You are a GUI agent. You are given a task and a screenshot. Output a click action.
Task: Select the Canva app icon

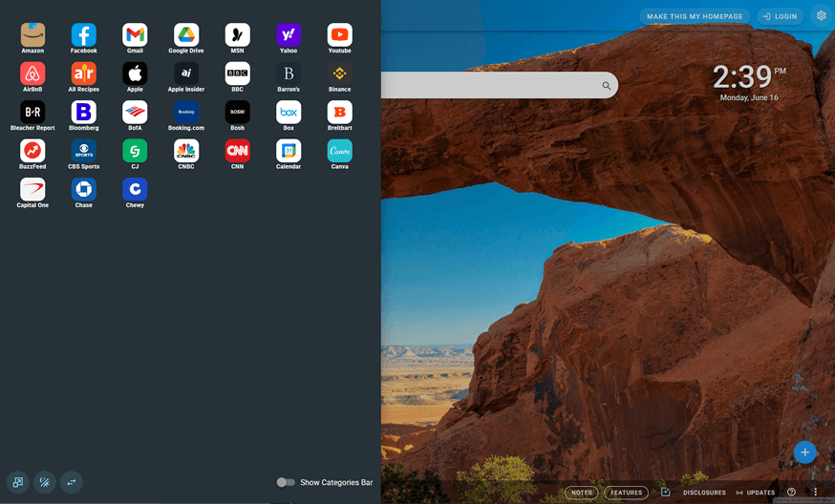click(339, 151)
